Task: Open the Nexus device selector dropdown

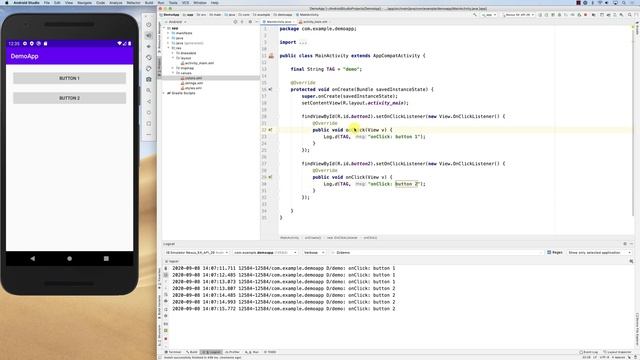Action: point(518,15)
